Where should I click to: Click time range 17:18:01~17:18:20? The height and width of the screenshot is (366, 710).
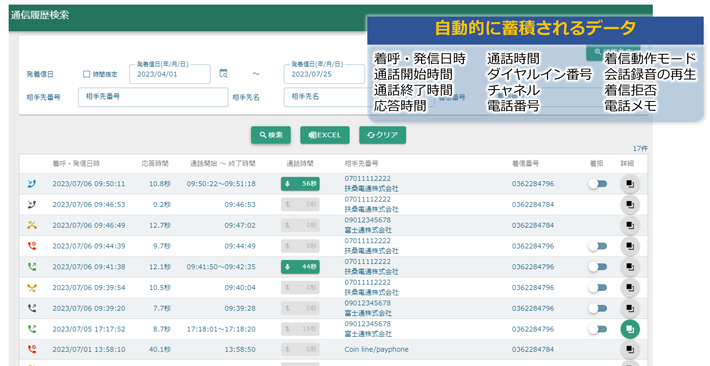(221, 329)
